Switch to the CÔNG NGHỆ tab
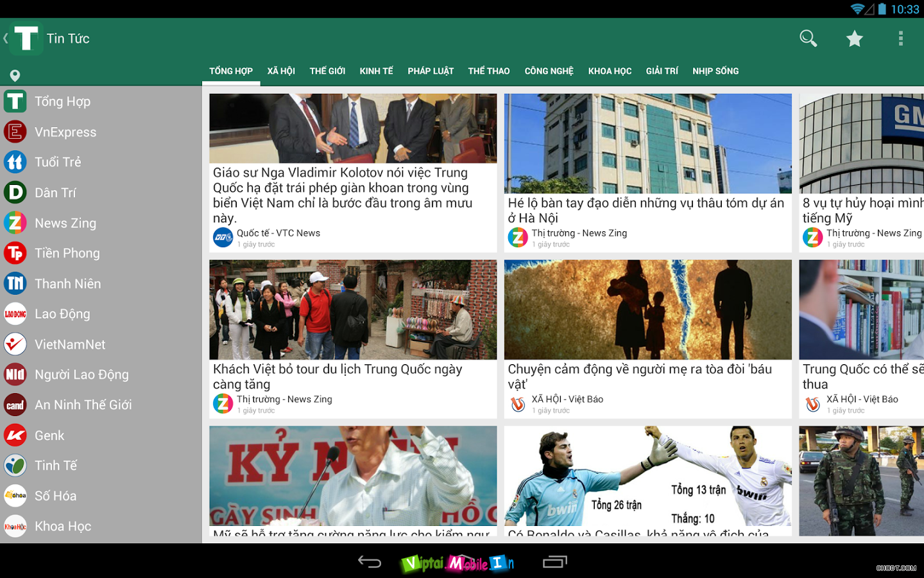Image resolution: width=924 pixels, height=578 pixels. coord(549,71)
